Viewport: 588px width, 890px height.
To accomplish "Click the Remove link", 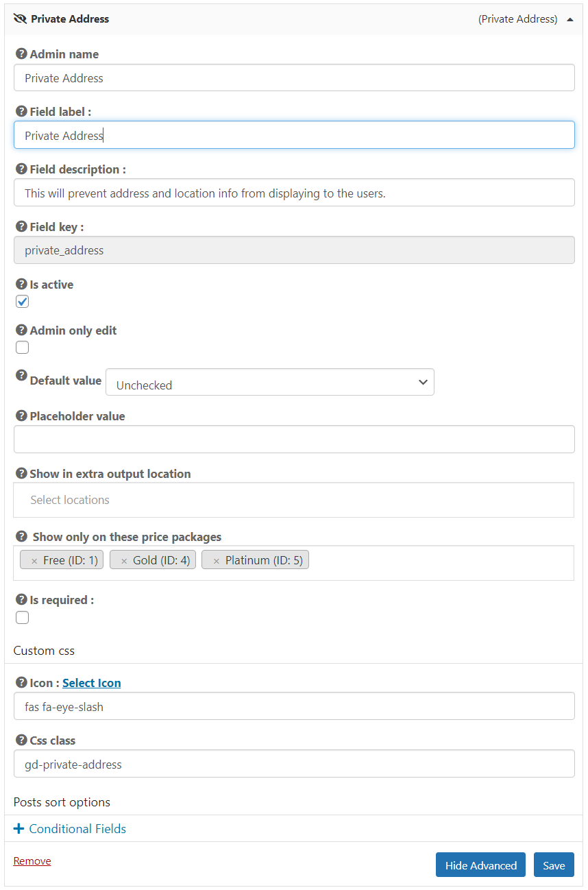I will tap(32, 861).
